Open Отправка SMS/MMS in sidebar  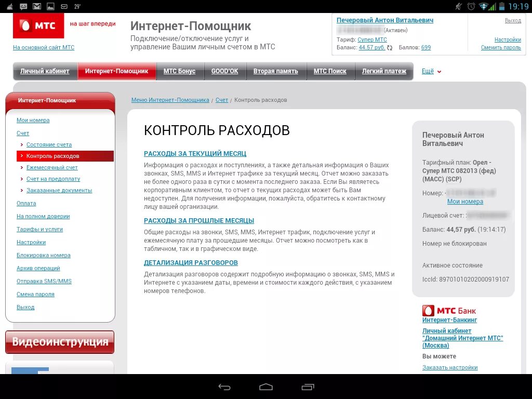pyautogui.click(x=44, y=281)
